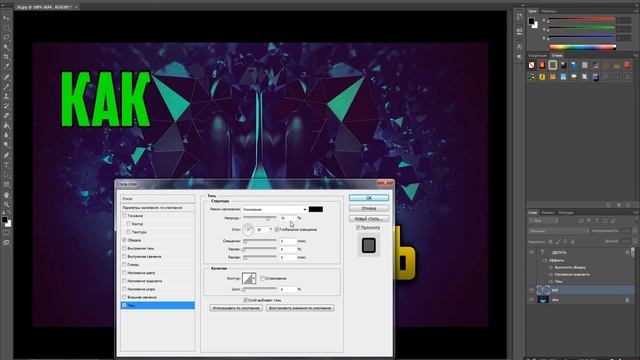Select the Horizontal Type tool

6,165
